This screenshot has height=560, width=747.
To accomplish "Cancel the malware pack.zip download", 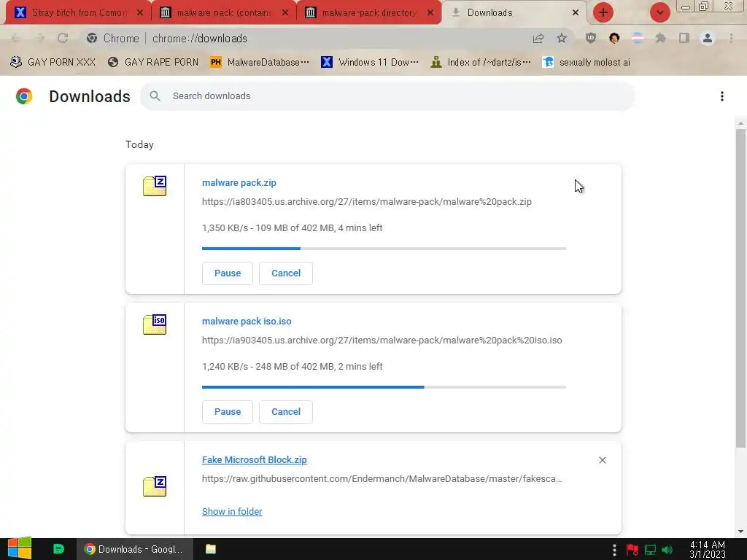I will 286,273.
